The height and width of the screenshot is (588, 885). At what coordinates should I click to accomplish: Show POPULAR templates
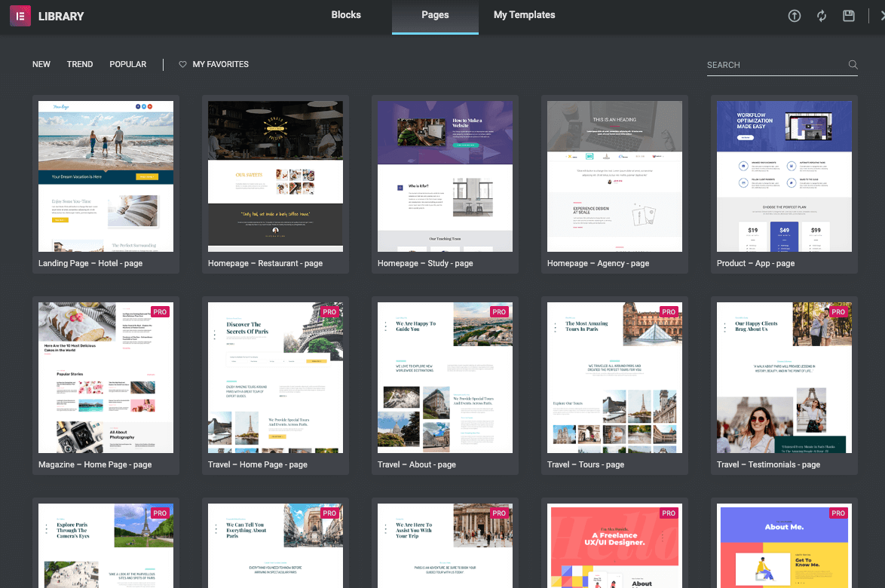[x=128, y=65]
